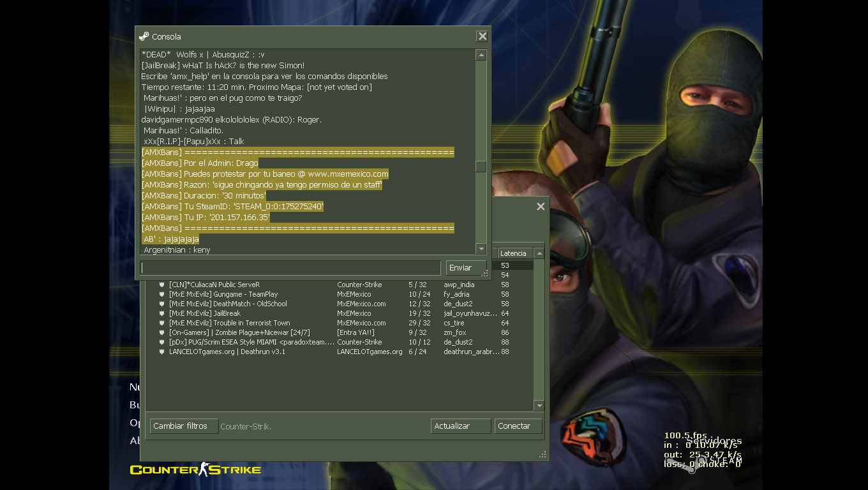Focus the console command input field
The image size is (868, 490).
coord(290,267)
